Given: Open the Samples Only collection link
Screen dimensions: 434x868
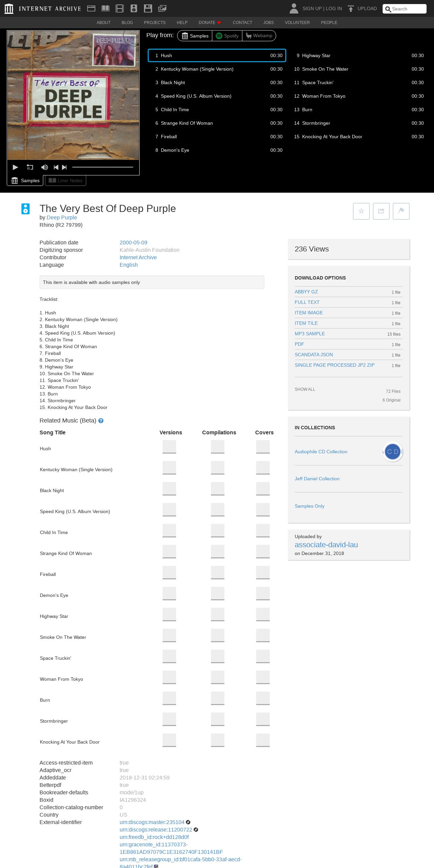Looking at the screenshot, I should (310, 506).
